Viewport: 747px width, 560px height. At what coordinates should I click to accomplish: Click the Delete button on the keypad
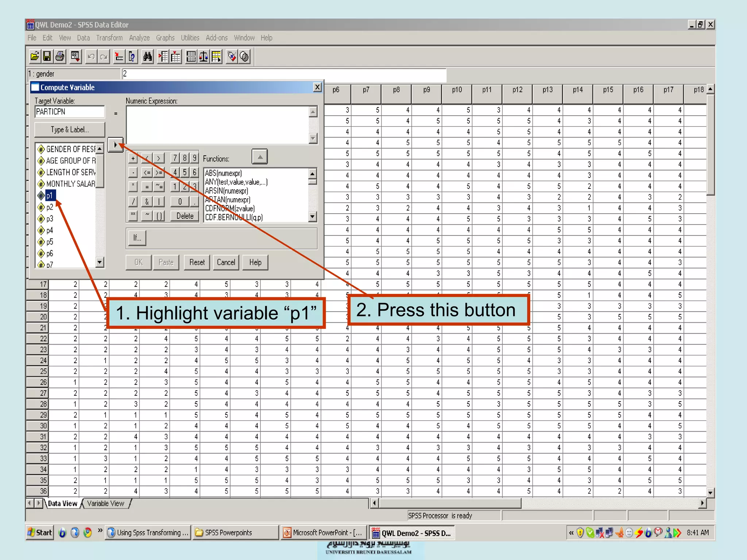185,216
